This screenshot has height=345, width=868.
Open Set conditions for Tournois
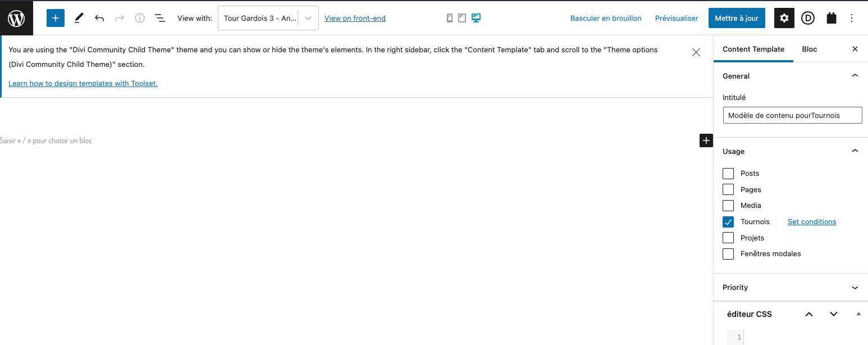pos(812,221)
